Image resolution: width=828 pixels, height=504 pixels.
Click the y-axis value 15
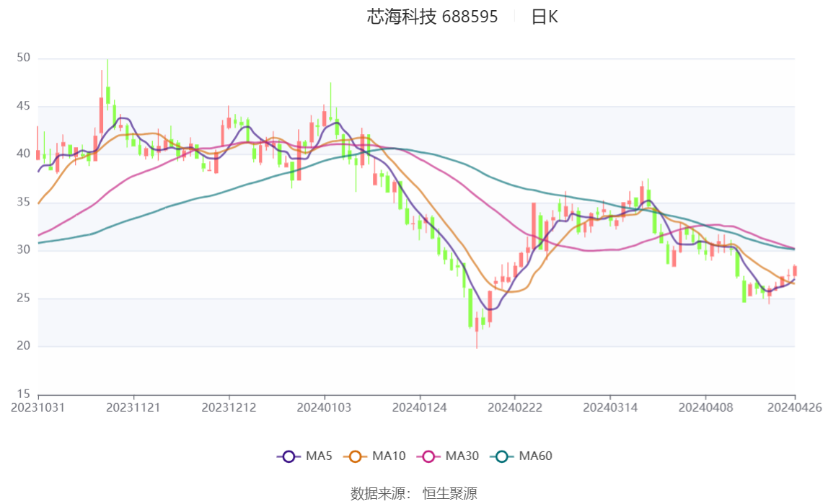[23, 394]
